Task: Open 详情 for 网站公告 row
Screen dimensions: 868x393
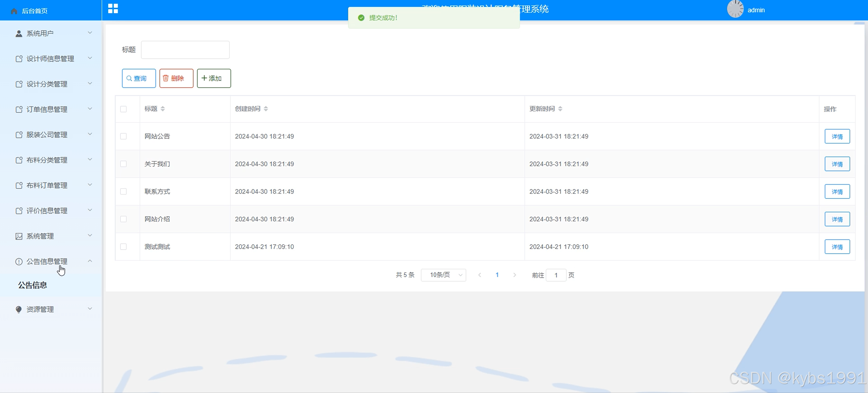Action: coord(837,136)
